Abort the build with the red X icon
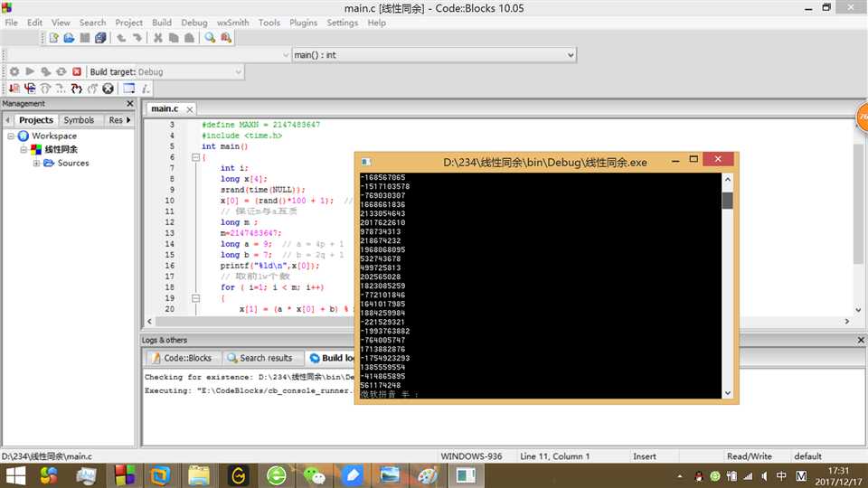This screenshot has height=488, width=868. click(77, 72)
